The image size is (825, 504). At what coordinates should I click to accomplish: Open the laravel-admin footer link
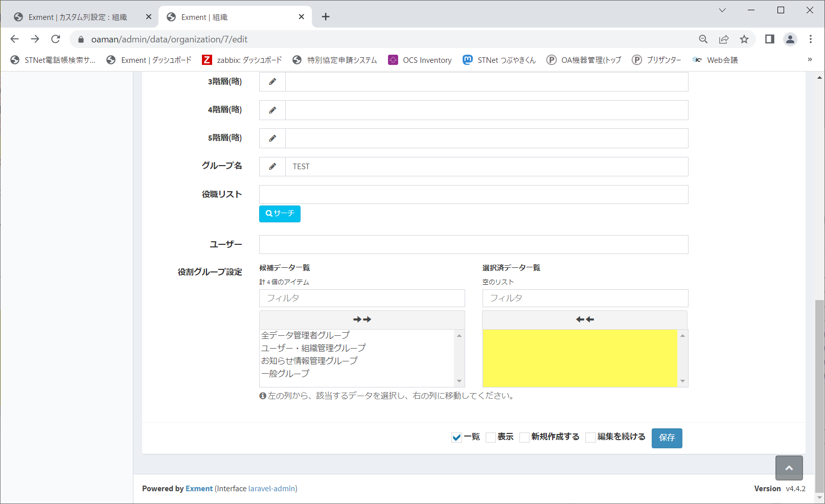click(271, 489)
